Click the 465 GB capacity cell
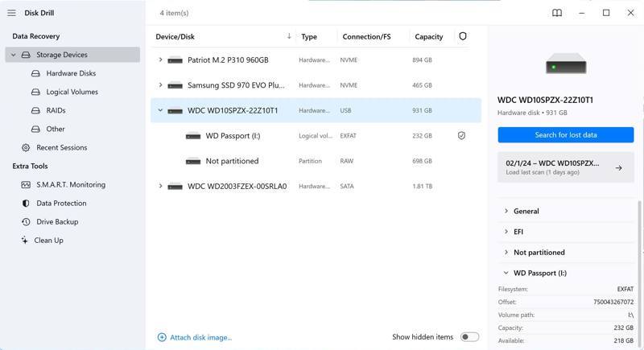This screenshot has width=644, height=350. click(x=422, y=85)
